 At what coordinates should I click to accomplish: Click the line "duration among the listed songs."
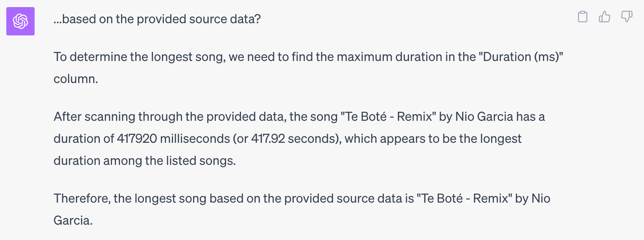pos(144,161)
